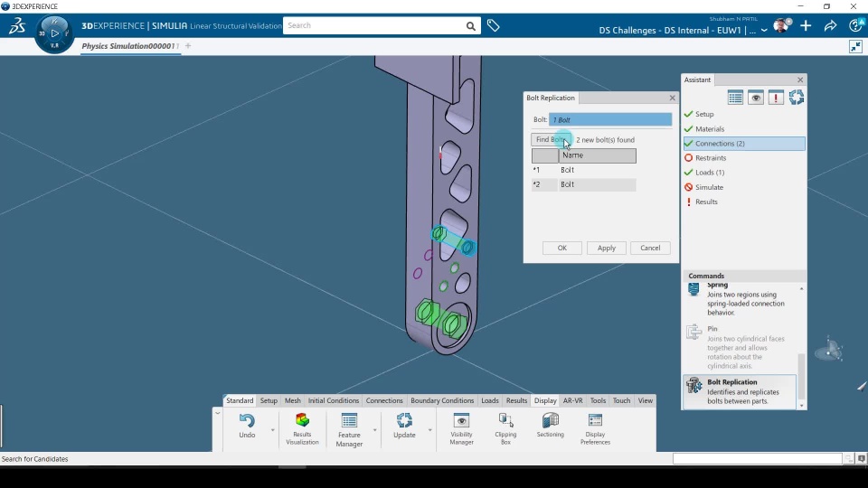Click the Assistant red exclamation icon
Screen dimensions: 868x488
point(776,98)
